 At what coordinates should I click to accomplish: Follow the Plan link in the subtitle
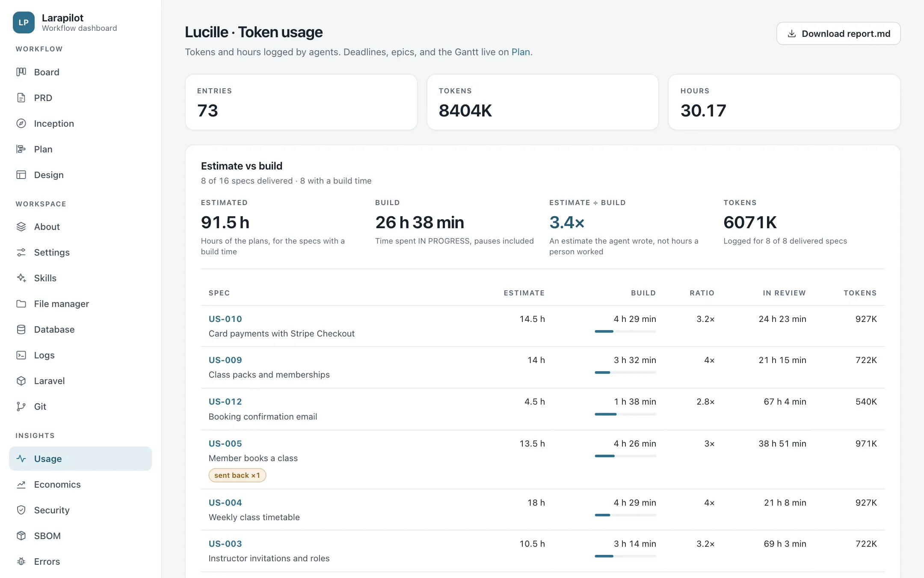click(521, 52)
